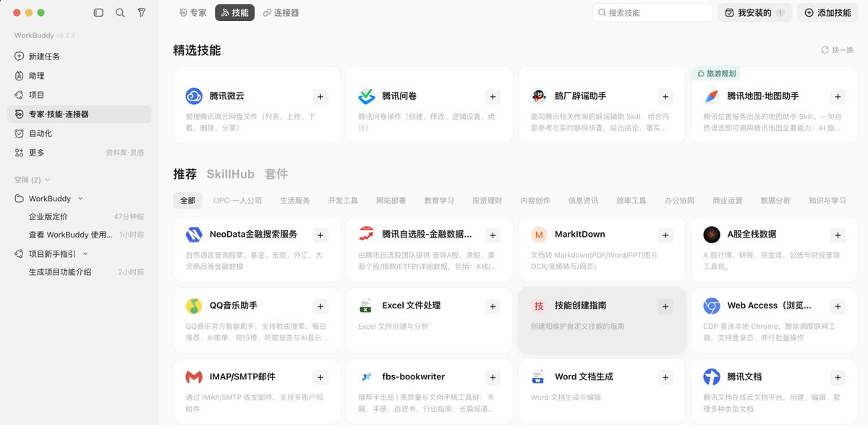The height and width of the screenshot is (425, 868).
Task: Select the 技能 top tab
Action: click(234, 13)
